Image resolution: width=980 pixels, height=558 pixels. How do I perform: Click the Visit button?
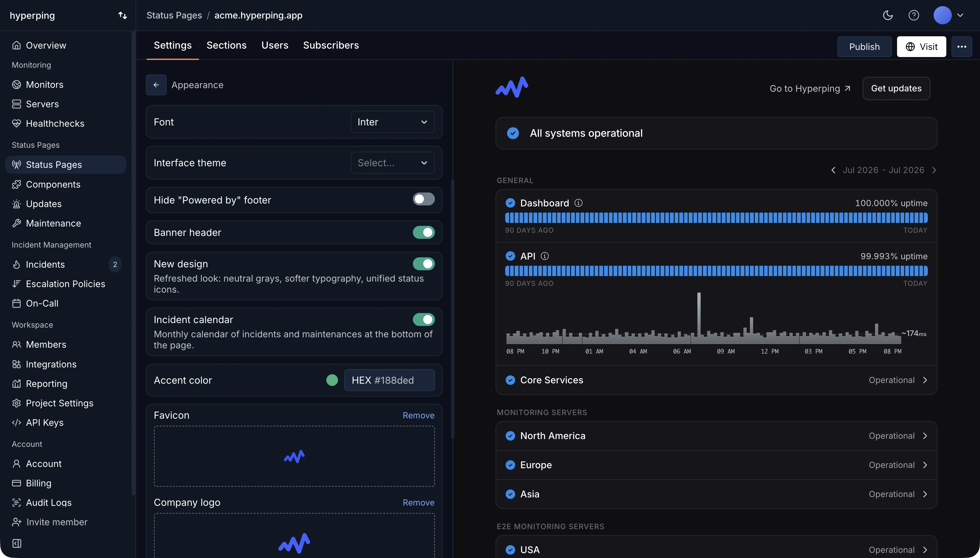[921, 47]
